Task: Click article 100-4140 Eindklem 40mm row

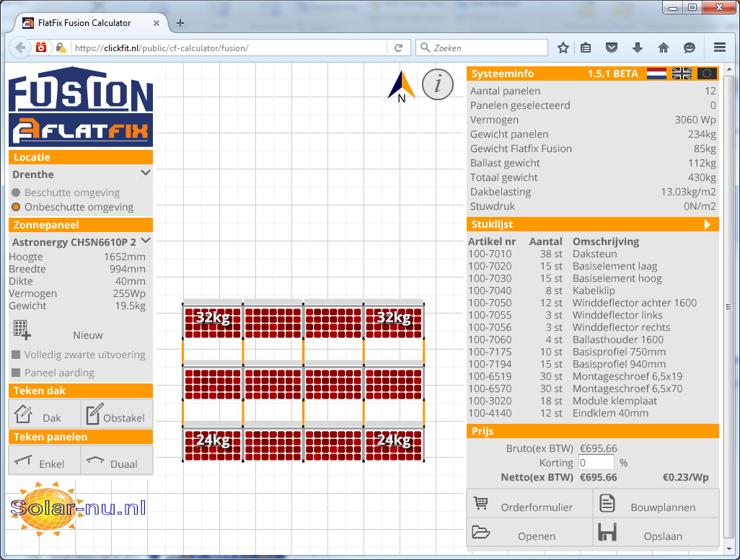Action: (x=593, y=413)
